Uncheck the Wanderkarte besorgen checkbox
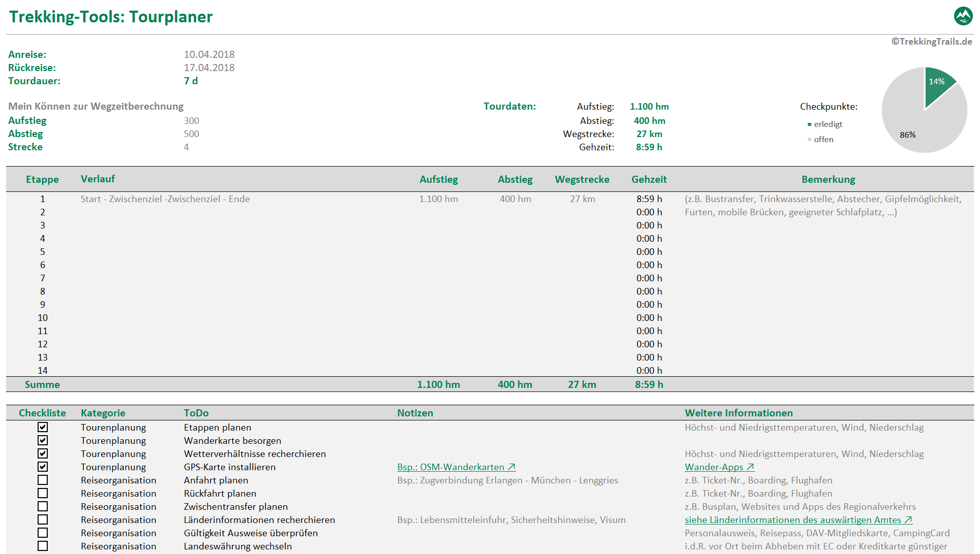The height and width of the screenshot is (554, 980). [43, 440]
